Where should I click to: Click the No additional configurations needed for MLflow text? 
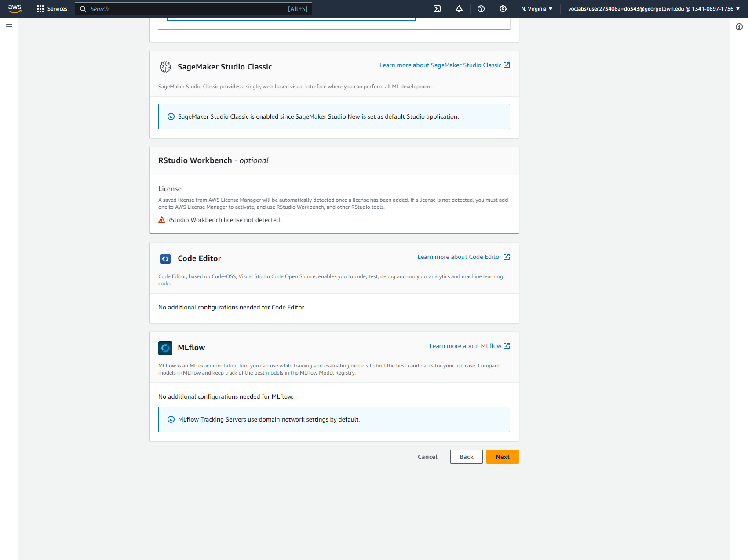coord(226,396)
